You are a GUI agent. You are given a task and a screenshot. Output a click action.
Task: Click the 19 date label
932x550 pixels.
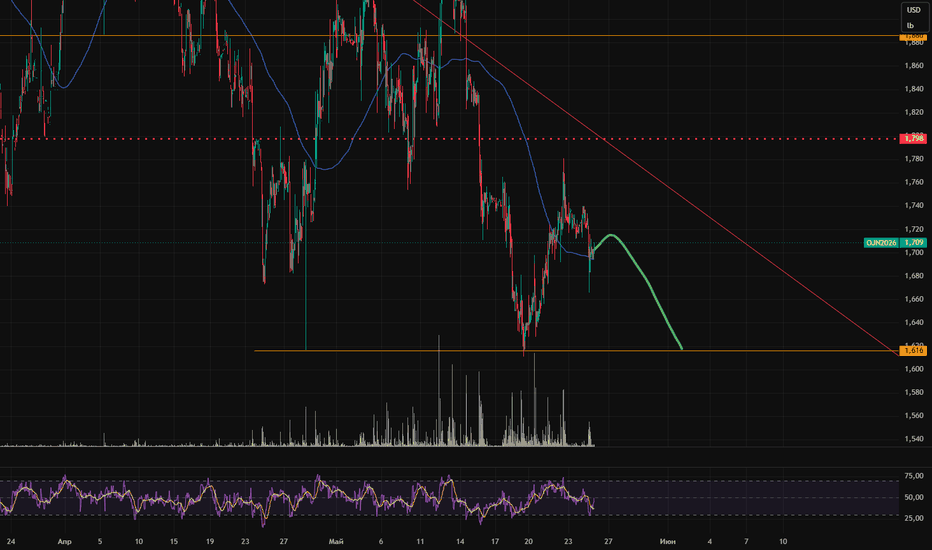[x=210, y=542]
